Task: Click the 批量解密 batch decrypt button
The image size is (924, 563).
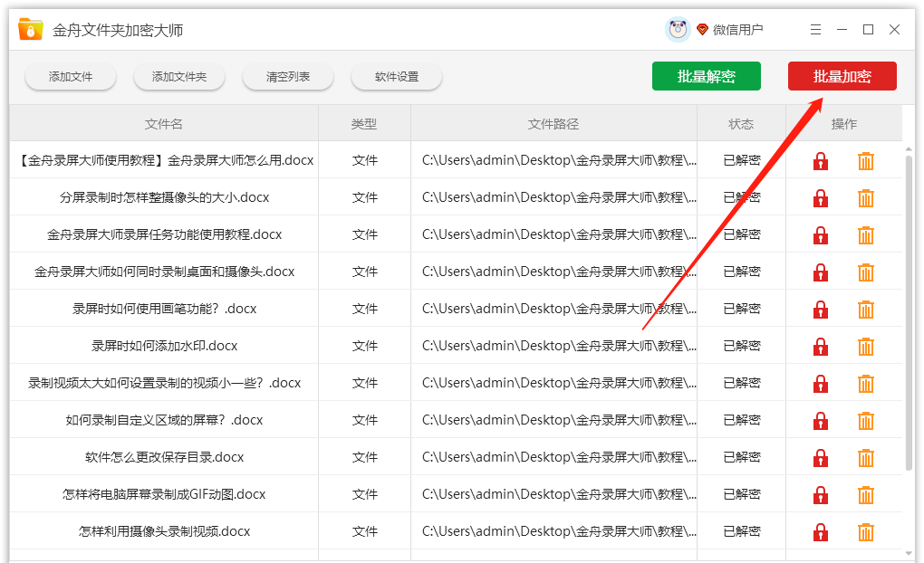Action: tap(706, 76)
